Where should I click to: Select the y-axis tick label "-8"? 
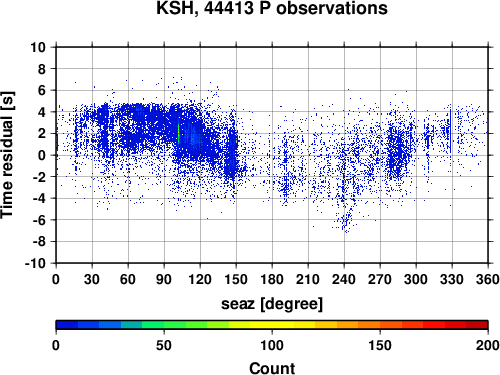[x=39, y=242]
